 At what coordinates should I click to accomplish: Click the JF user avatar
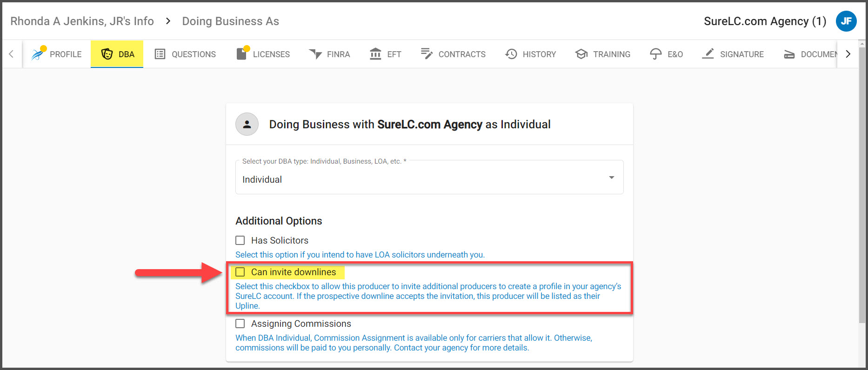[846, 21]
